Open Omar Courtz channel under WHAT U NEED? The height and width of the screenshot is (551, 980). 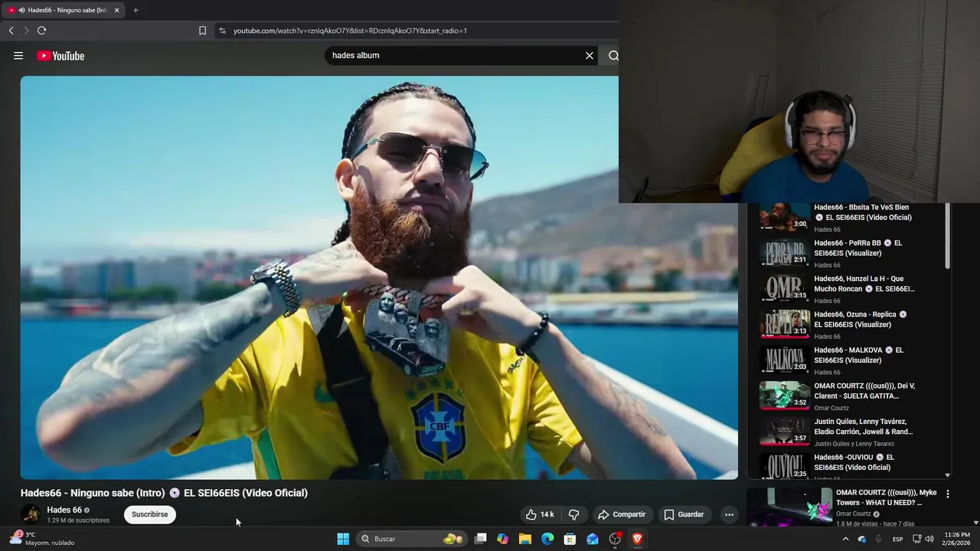[854, 514]
